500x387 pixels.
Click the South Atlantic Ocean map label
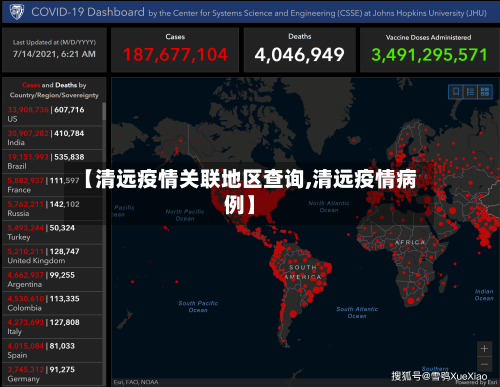pos(357,313)
